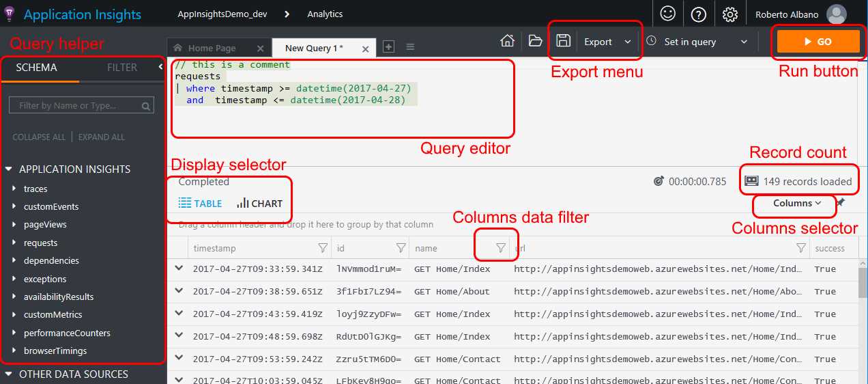
Task: Collapse the OTHER DATA SOURCES section
Action: click(10, 374)
